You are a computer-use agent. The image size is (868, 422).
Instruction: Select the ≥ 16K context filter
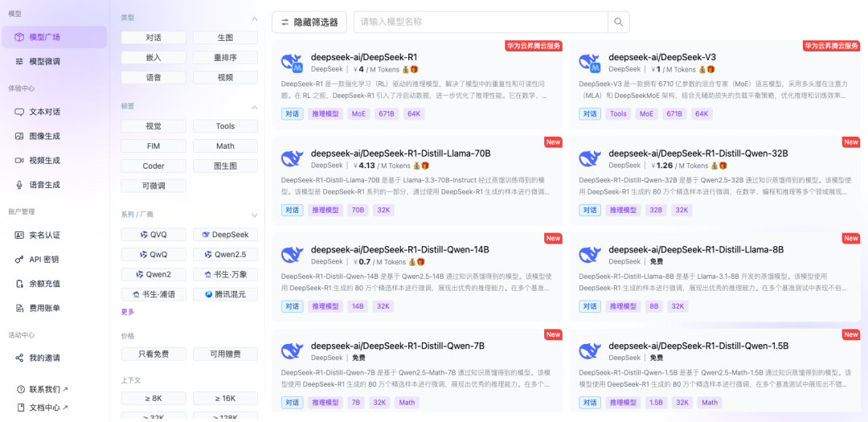coord(225,399)
